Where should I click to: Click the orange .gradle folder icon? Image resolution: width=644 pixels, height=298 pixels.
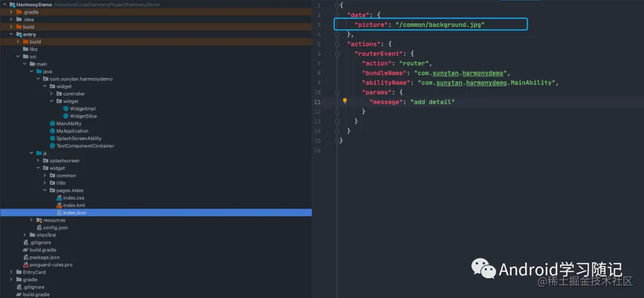19,12
